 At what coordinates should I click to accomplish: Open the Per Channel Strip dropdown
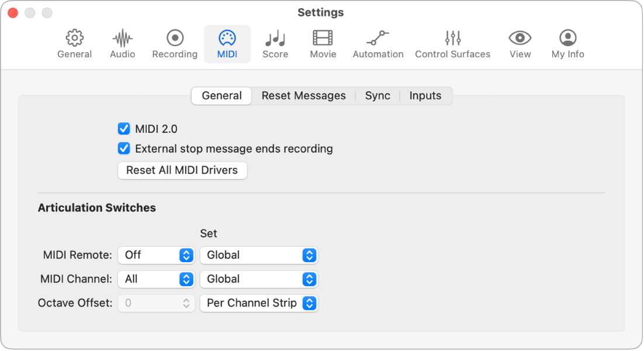click(x=258, y=303)
